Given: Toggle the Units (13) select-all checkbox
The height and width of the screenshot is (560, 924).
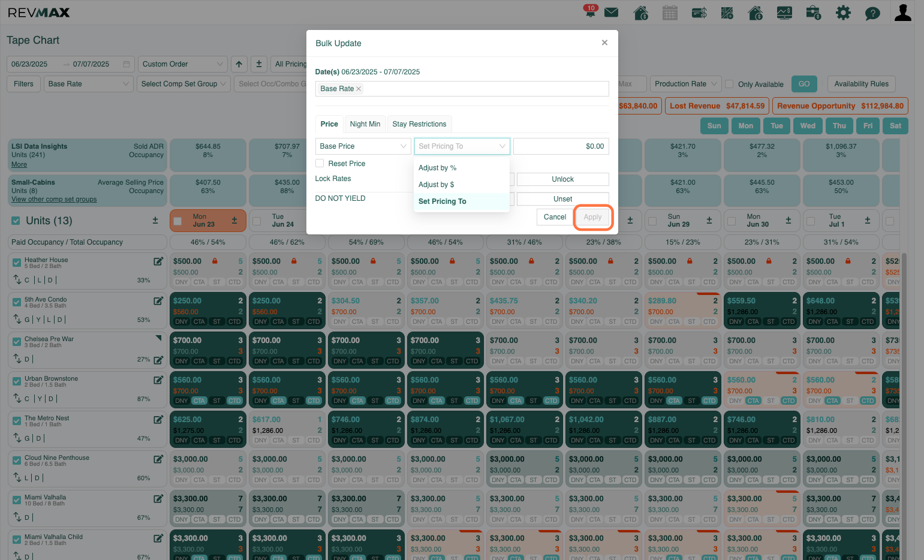Looking at the screenshot, I should click(x=16, y=221).
